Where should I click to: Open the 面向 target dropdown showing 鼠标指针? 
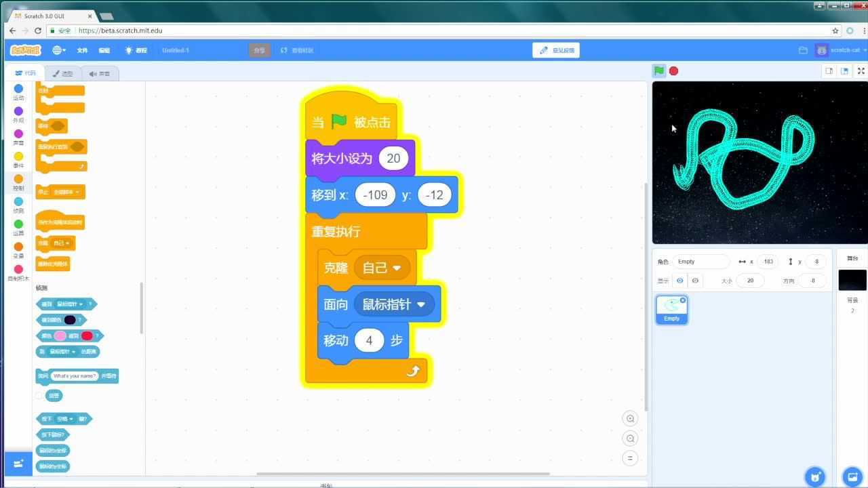click(x=395, y=304)
